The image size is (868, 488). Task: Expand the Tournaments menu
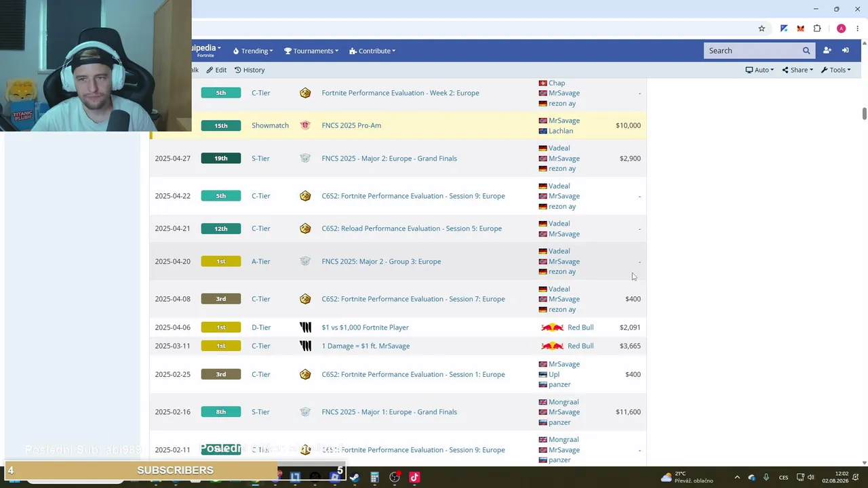[x=311, y=51]
